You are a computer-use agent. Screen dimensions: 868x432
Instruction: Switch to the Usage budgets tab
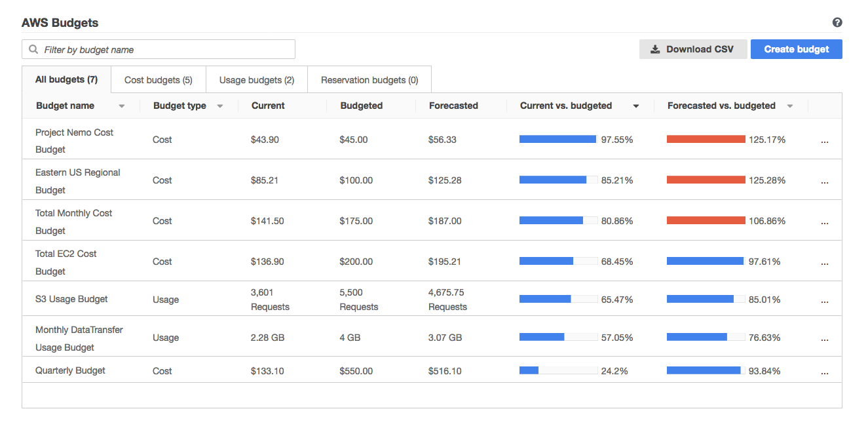click(x=257, y=80)
